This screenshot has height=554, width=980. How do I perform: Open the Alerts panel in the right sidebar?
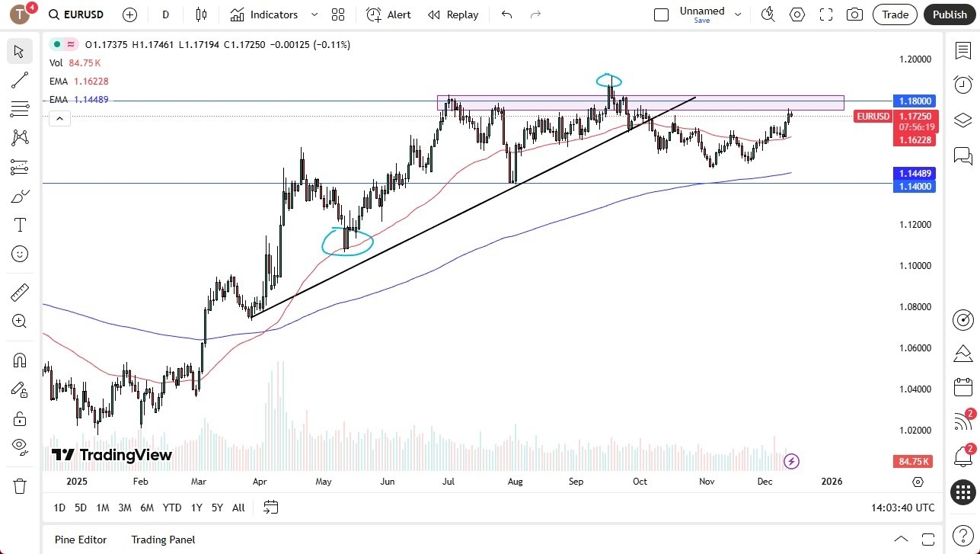coord(962,85)
